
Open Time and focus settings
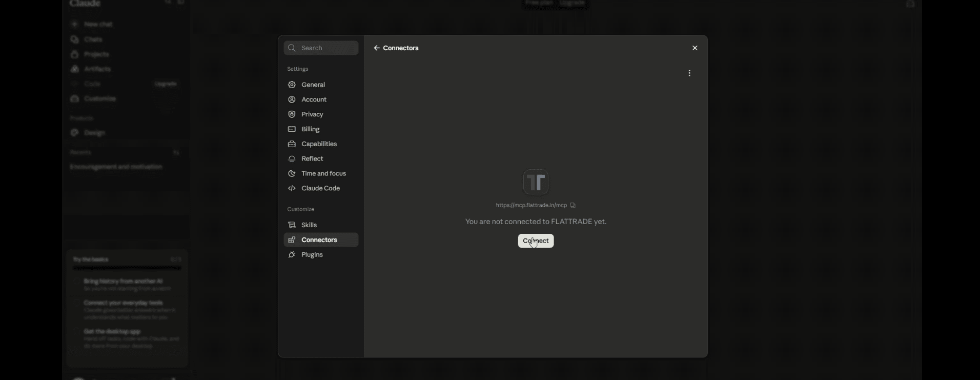[x=321, y=174]
